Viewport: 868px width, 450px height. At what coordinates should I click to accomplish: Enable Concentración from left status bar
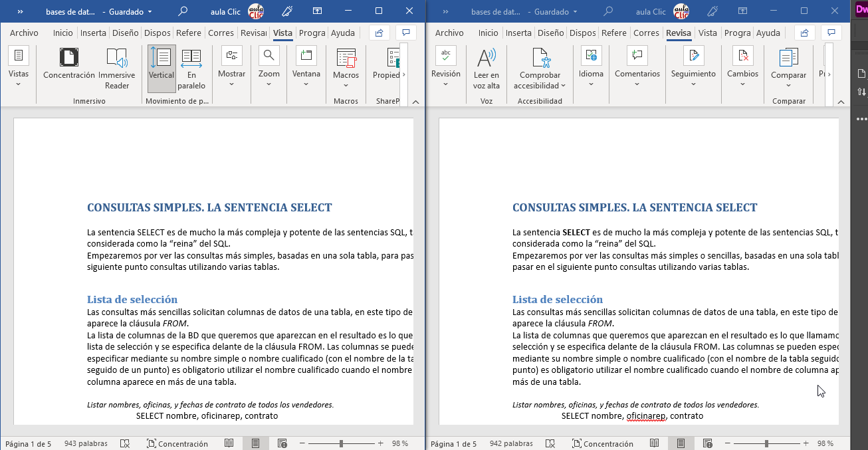tap(177, 443)
